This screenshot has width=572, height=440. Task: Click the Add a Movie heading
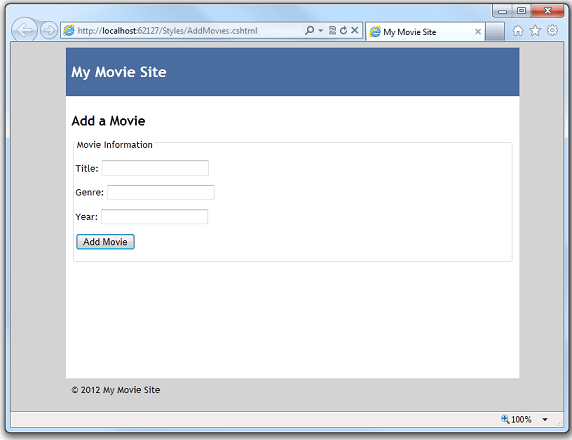tap(108, 121)
